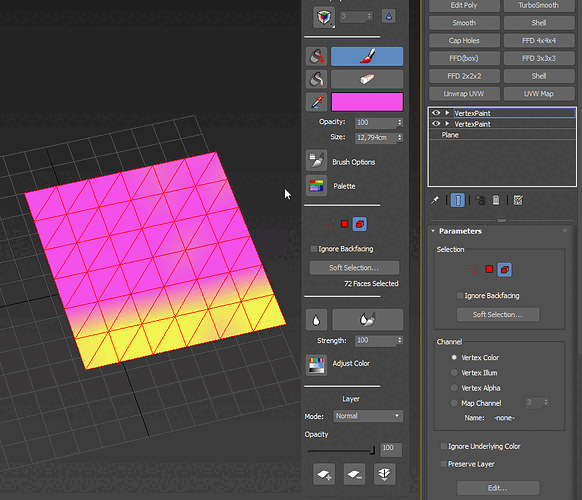Open Soft Selection in Parameters rollout
The width and height of the screenshot is (582, 500).
[x=498, y=314]
